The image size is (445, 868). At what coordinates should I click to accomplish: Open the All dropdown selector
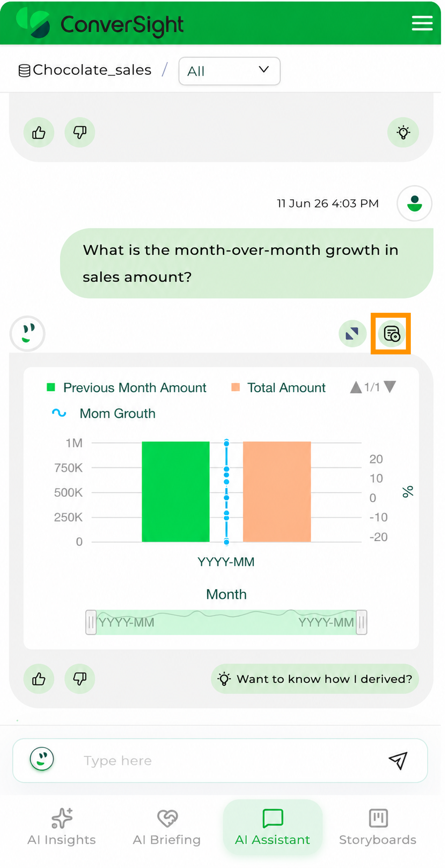(x=229, y=71)
